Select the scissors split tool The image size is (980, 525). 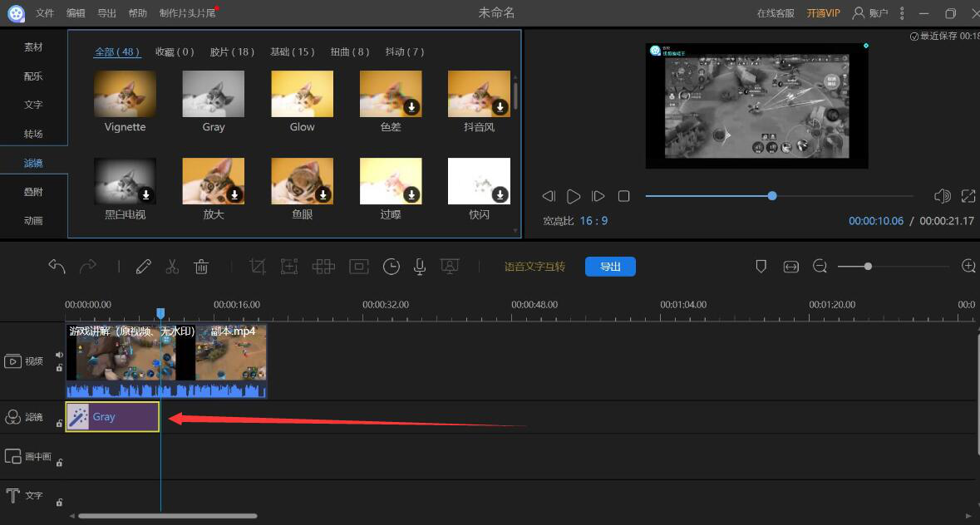click(172, 266)
